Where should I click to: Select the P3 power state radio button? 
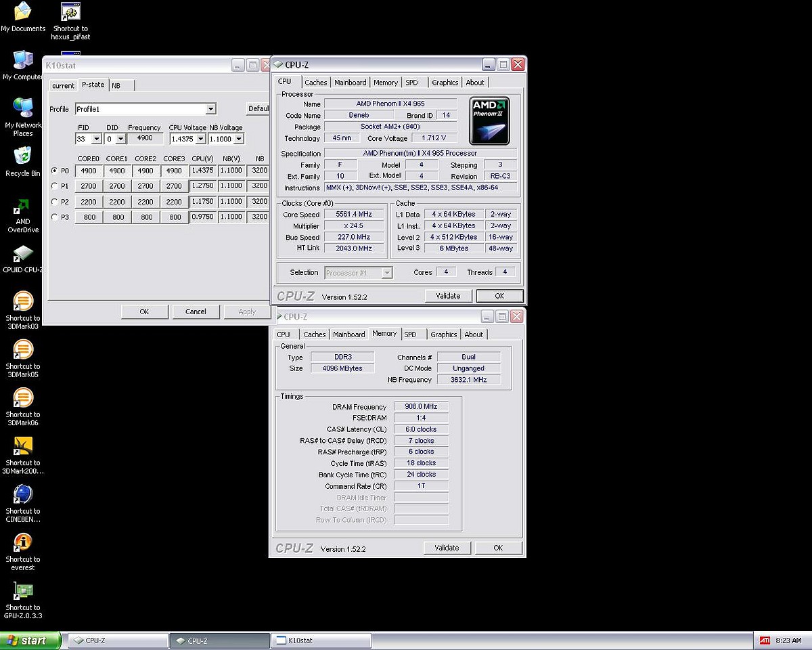click(x=54, y=217)
